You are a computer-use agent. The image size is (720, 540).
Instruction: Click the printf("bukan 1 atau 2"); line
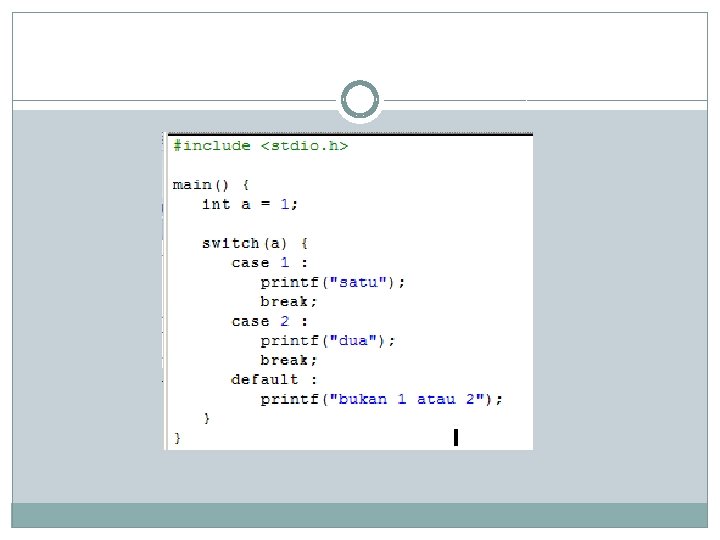[382, 399]
